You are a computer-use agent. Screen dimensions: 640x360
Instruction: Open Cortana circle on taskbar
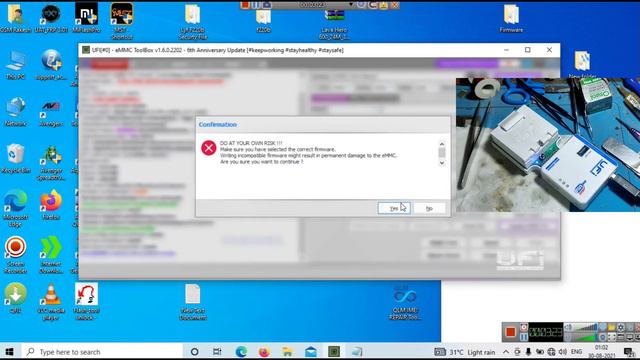(x=195, y=352)
